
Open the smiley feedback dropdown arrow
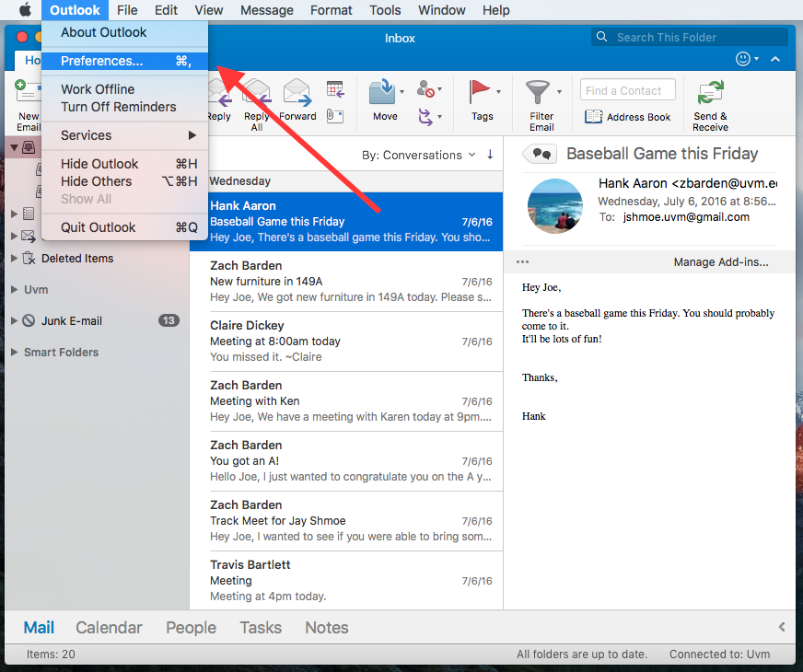[x=756, y=59]
